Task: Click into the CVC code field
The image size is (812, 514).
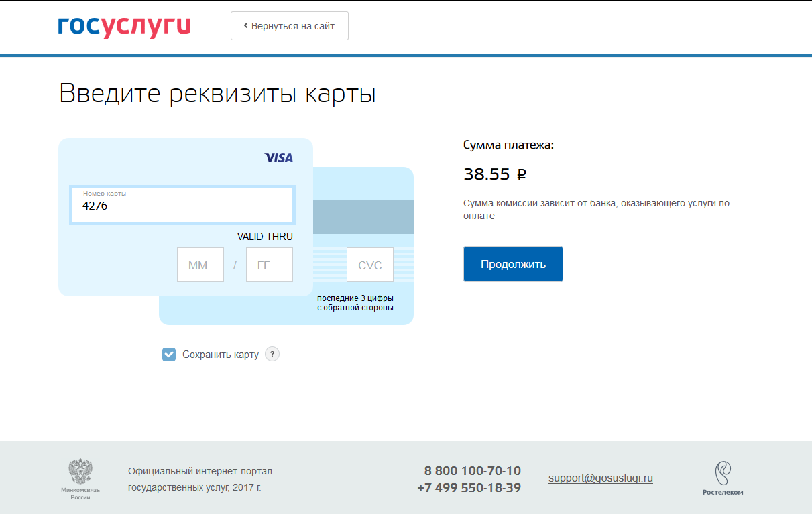Action: [x=369, y=265]
